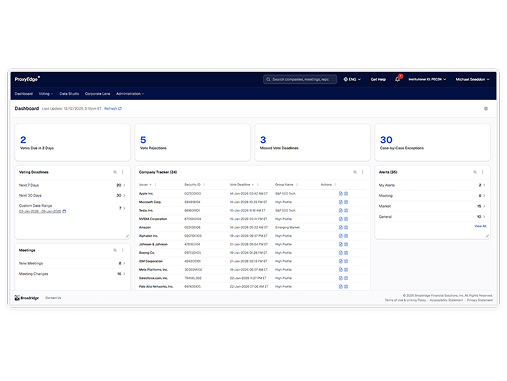
Task: Open Data Studio in the navigation bar
Action: 69,94
